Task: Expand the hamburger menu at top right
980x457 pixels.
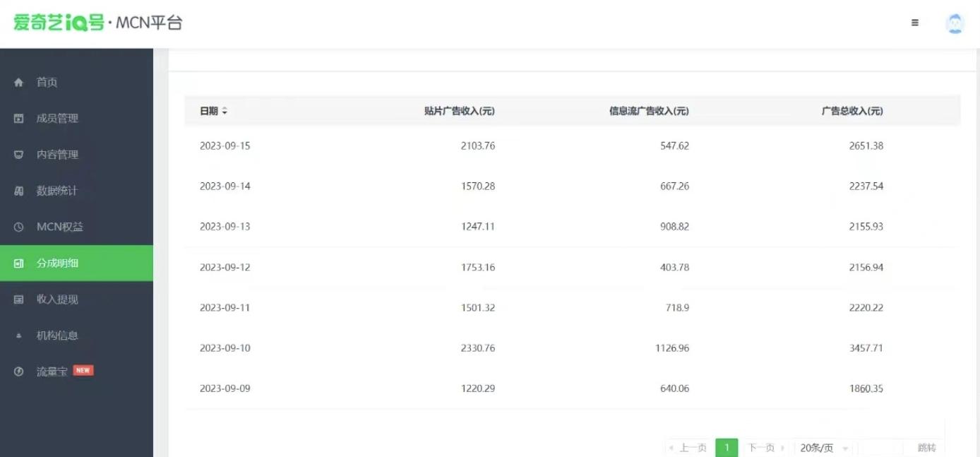Action: pyautogui.click(x=914, y=23)
